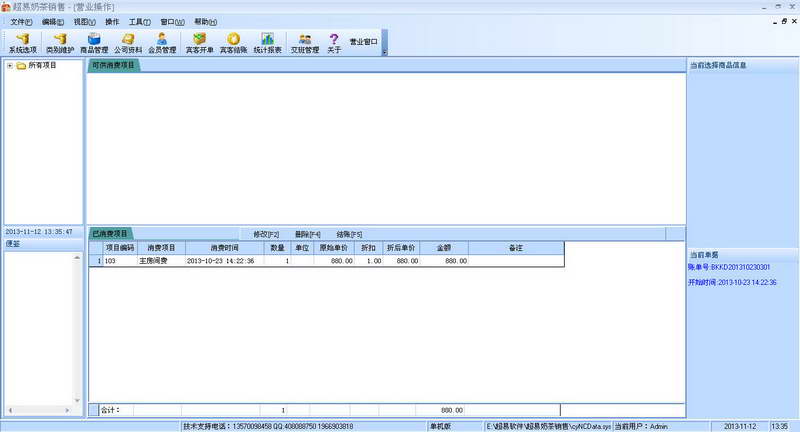Open 商品管理 product management
800x432 pixels.
tap(94, 42)
